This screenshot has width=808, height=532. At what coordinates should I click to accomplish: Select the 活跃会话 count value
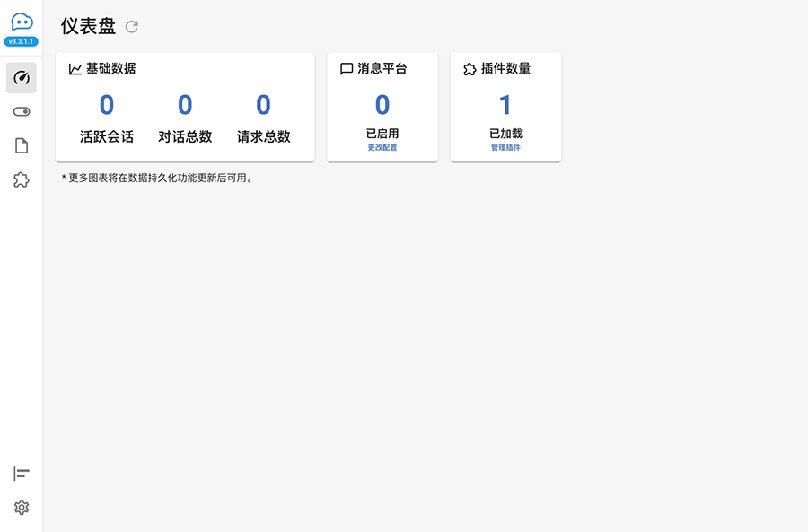(107, 106)
